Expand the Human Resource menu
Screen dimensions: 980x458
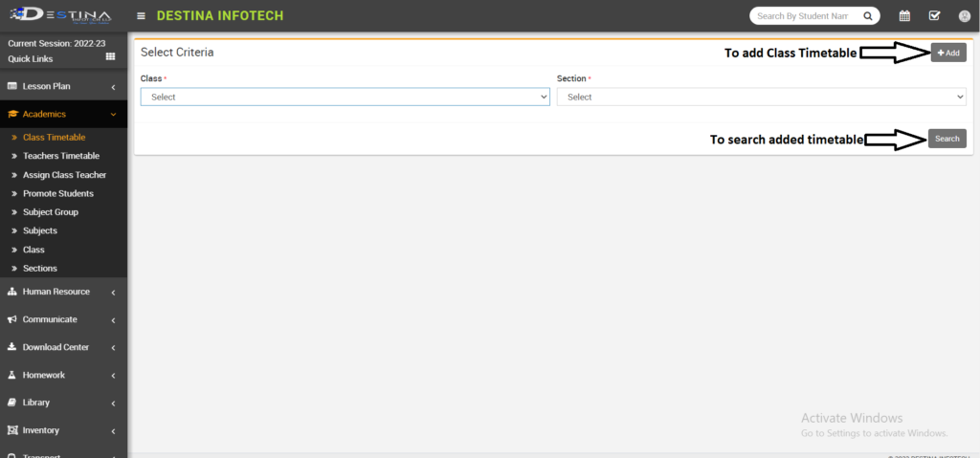[63, 292]
